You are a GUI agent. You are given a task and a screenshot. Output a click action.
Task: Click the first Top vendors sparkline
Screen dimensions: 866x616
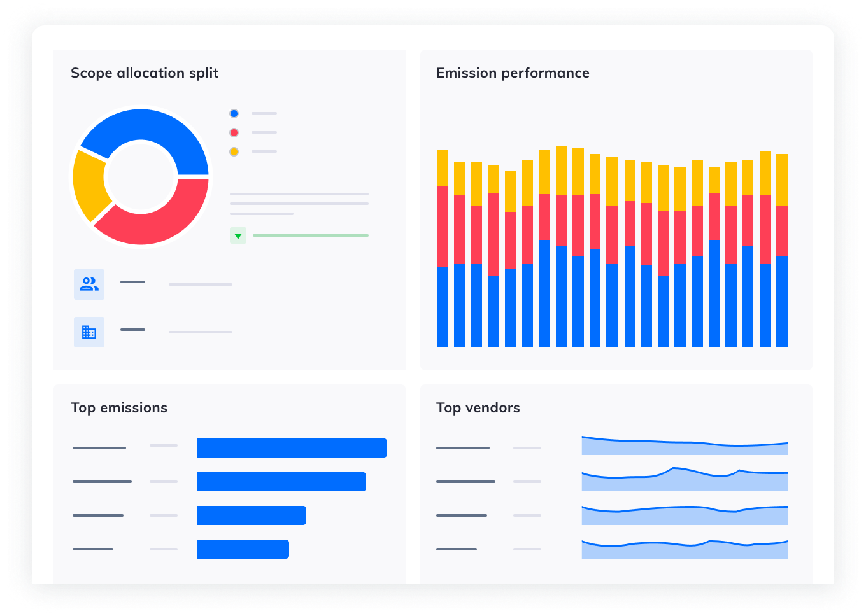point(685,447)
